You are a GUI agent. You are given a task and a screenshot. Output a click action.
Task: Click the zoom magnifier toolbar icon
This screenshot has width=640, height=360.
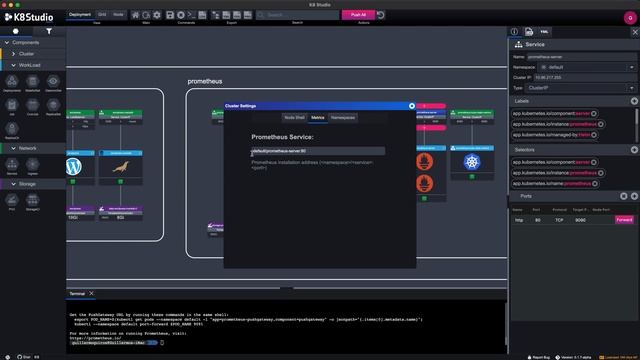146,15
